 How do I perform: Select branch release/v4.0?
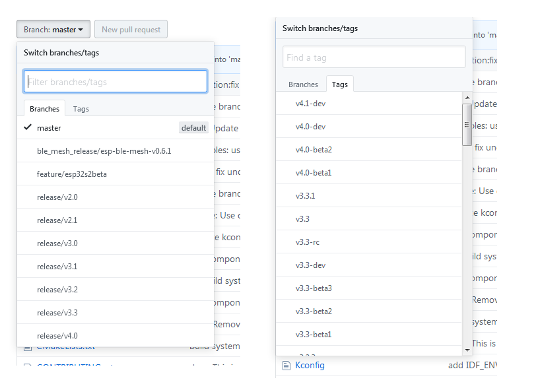(x=116, y=335)
